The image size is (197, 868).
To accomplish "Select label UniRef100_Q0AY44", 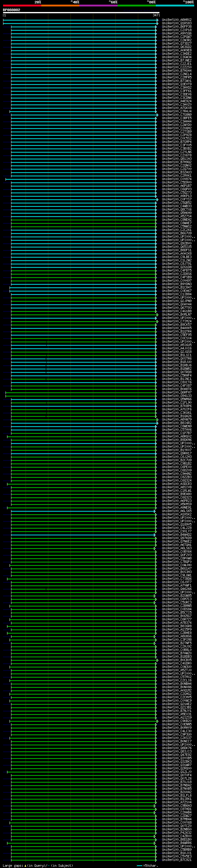I will click(176, 304).
